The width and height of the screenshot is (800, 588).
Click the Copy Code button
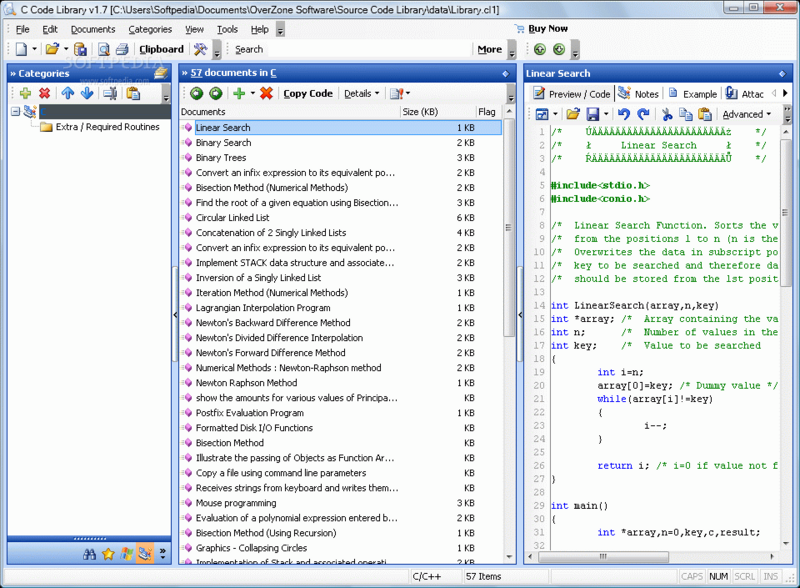pos(308,93)
